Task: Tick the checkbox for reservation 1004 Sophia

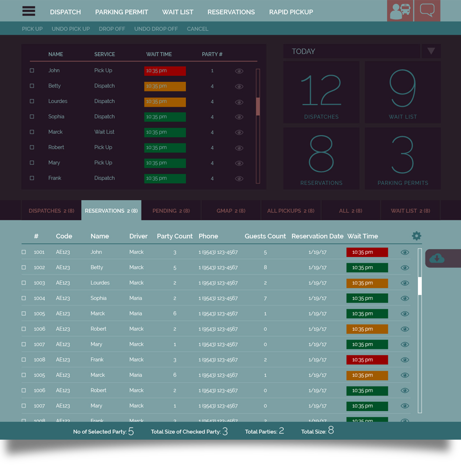Action: point(24,298)
